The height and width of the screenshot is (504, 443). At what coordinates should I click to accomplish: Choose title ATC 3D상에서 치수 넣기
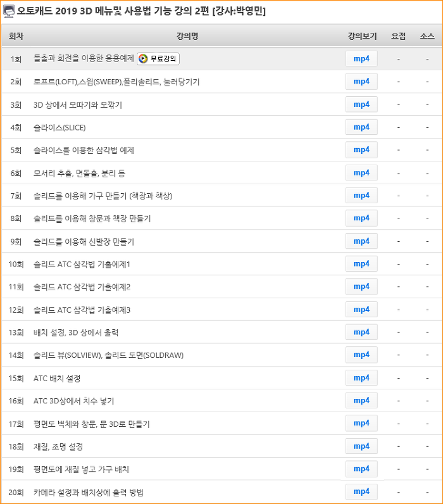tap(74, 401)
